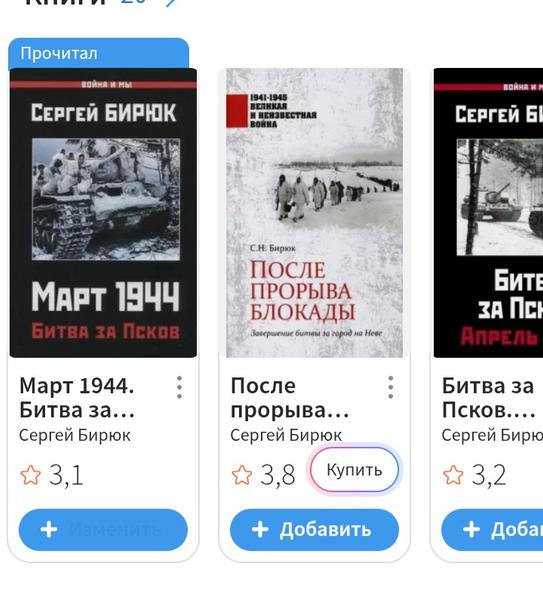
Task: Add После прорыва блокады with Добавить
Action: pos(314,530)
